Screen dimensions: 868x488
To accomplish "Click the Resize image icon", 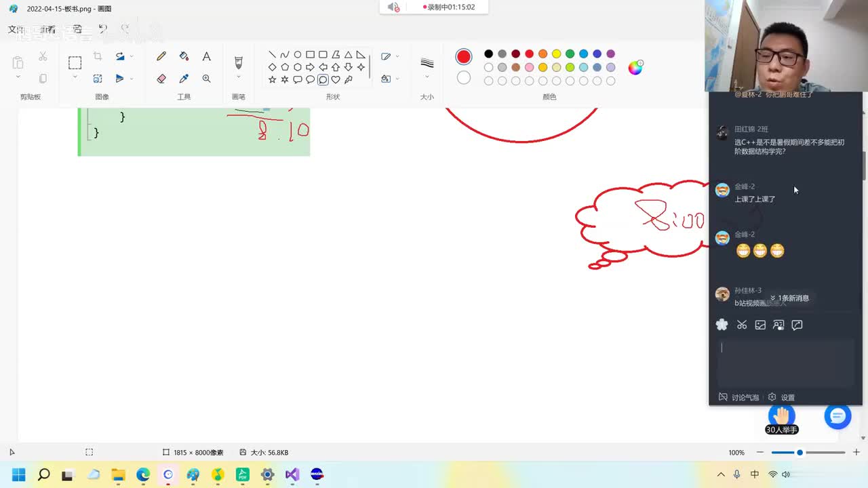I will 98,79.
